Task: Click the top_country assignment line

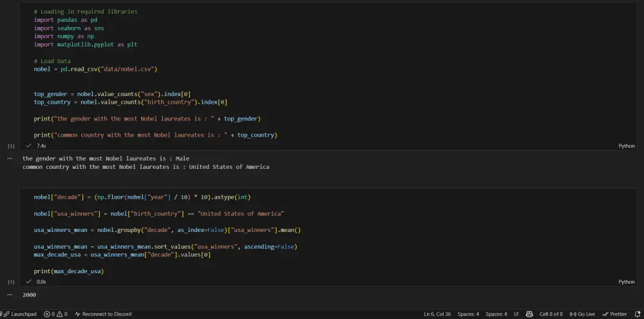Action: (x=131, y=102)
